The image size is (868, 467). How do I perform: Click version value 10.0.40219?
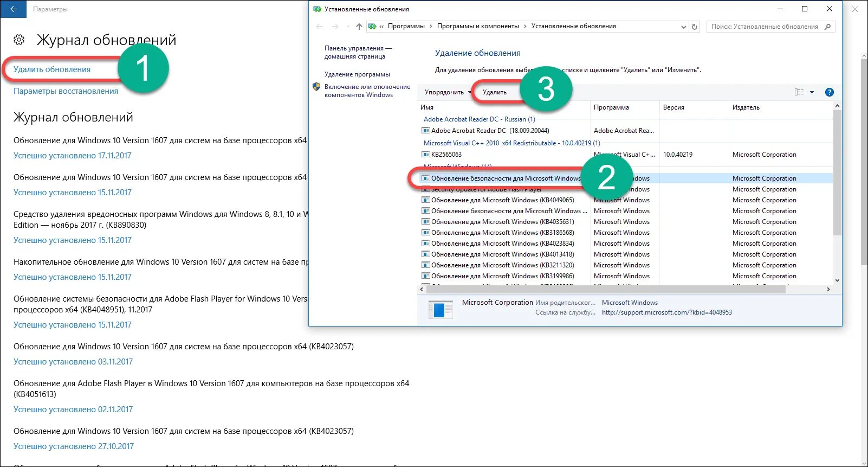point(678,155)
